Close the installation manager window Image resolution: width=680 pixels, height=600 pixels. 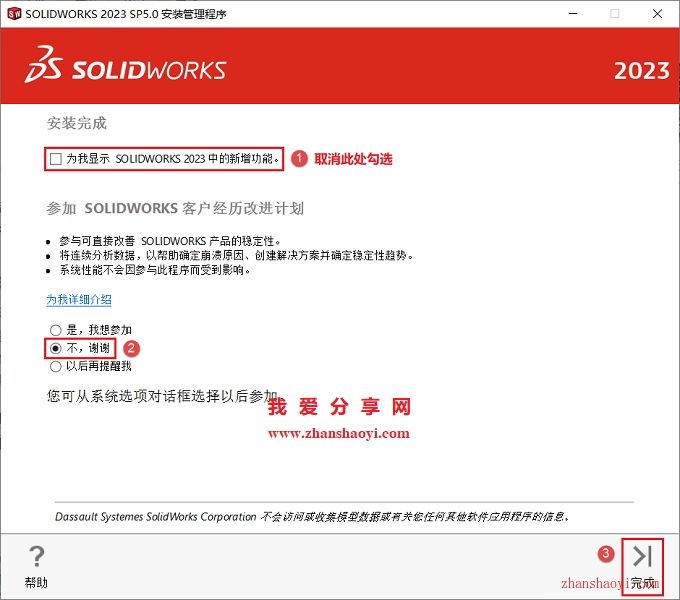(657, 14)
